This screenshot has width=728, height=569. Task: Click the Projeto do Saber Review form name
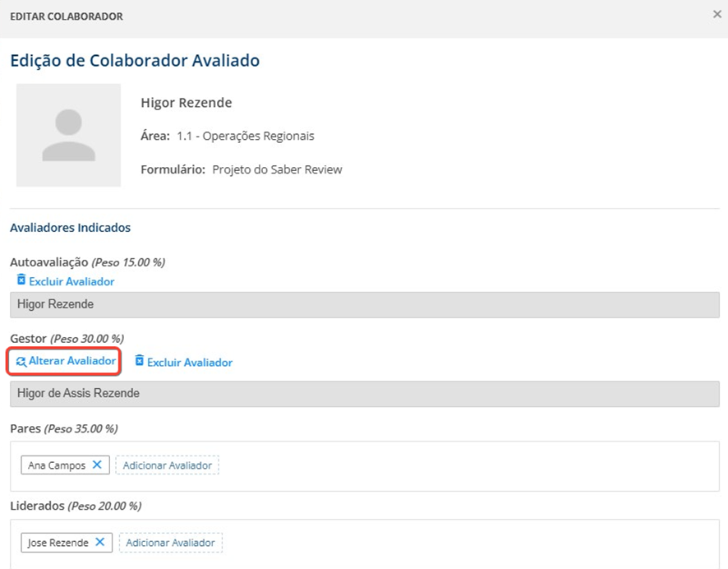pyautogui.click(x=277, y=169)
